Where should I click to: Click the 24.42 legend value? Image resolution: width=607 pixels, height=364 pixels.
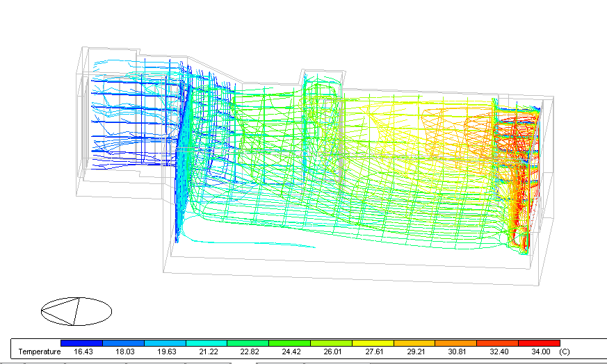pyautogui.click(x=291, y=351)
